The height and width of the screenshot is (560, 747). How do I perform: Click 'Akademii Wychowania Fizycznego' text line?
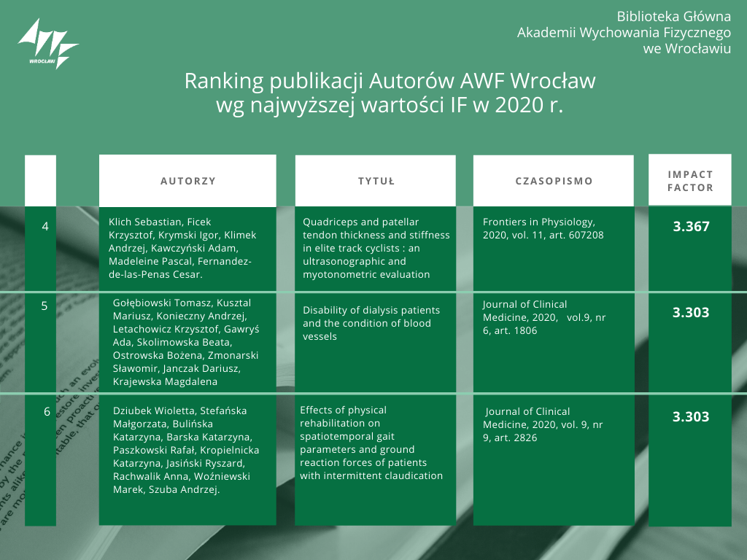624,32
